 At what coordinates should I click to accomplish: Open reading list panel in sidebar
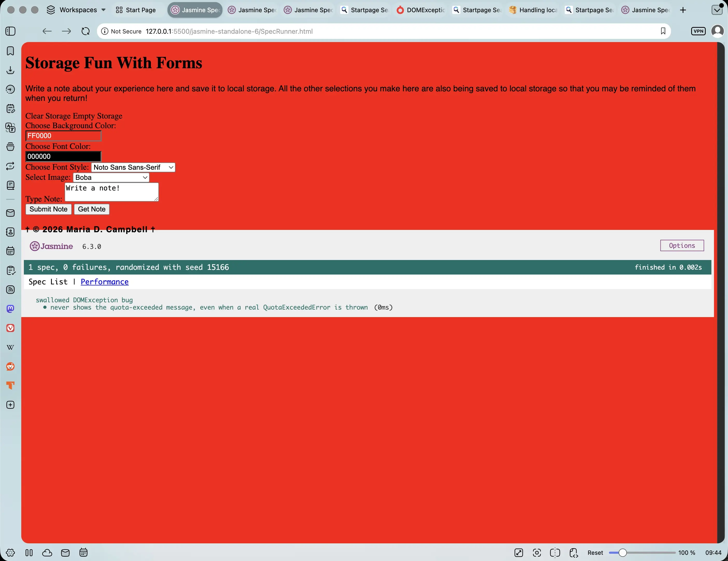pyautogui.click(x=10, y=185)
